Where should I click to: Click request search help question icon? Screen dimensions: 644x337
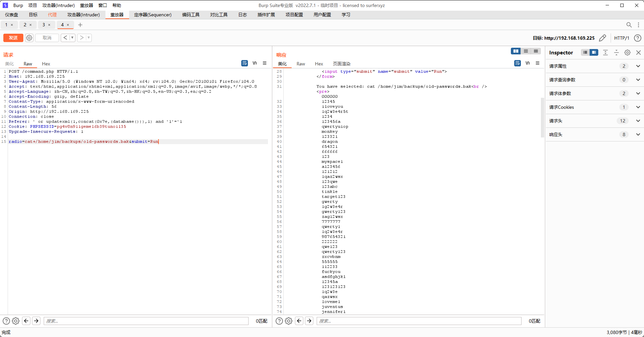click(6, 321)
